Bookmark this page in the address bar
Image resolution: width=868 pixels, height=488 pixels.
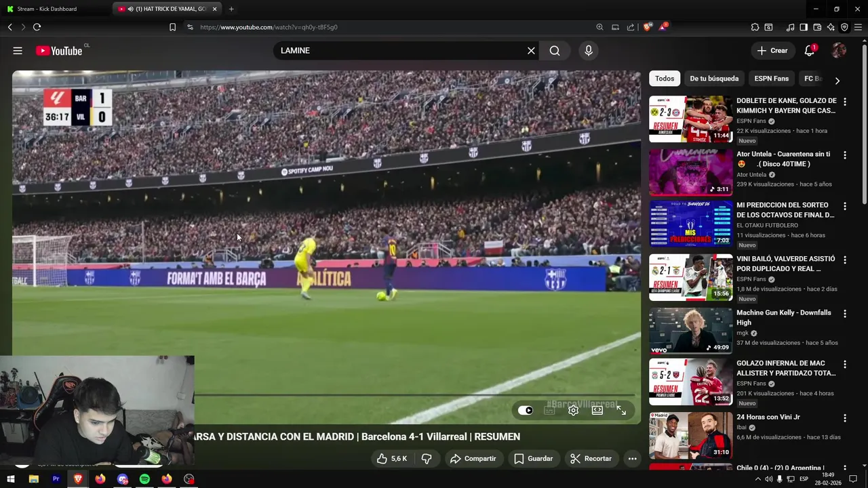[172, 27]
